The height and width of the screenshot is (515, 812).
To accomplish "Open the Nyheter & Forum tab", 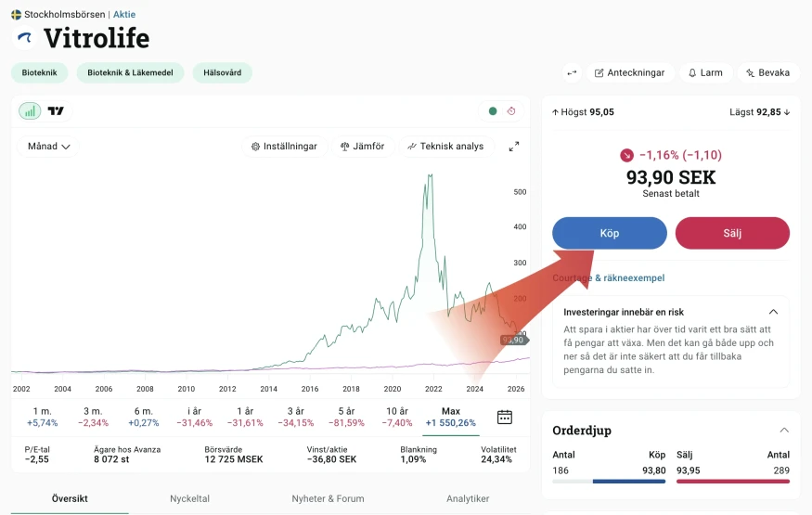I will point(328,498).
